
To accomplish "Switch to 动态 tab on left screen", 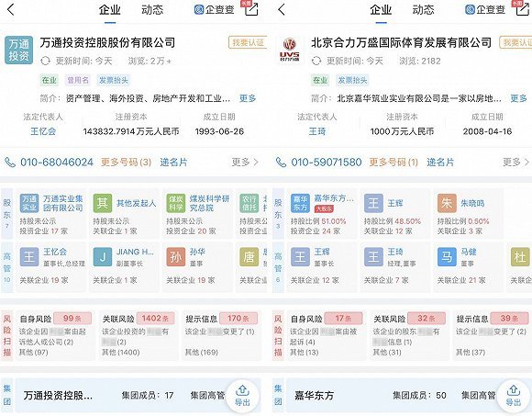I will click(152, 10).
